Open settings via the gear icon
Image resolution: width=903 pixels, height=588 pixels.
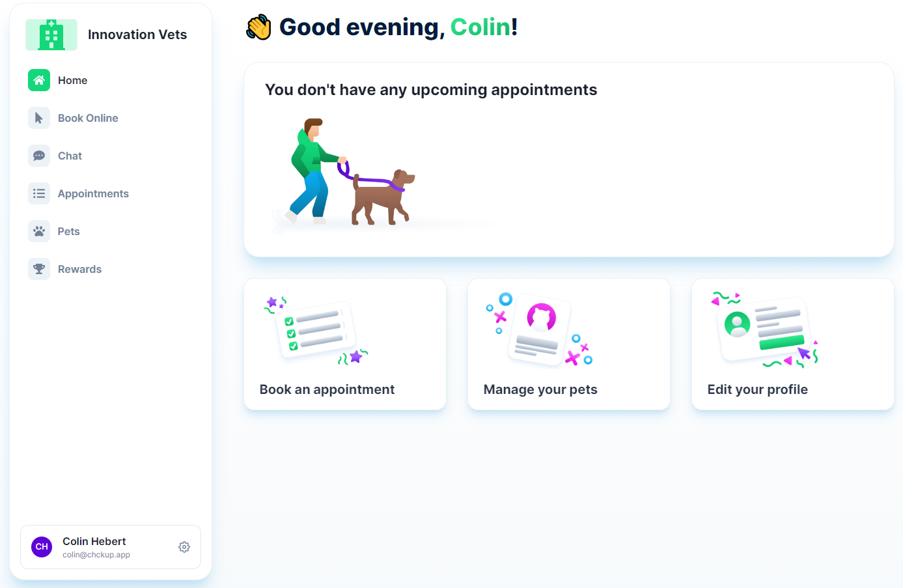pyautogui.click(x=184, y=547)
